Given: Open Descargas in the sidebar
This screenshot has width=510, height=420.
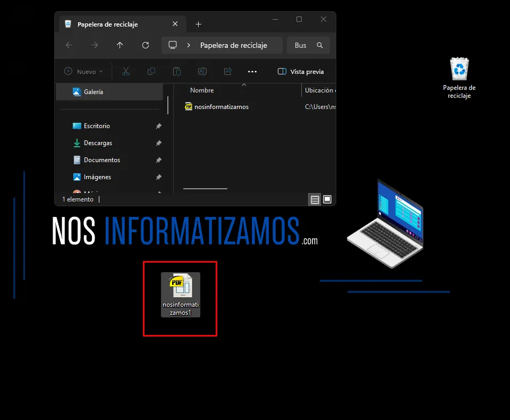Looking at the screenshot, I should click(x=98, y=143).
